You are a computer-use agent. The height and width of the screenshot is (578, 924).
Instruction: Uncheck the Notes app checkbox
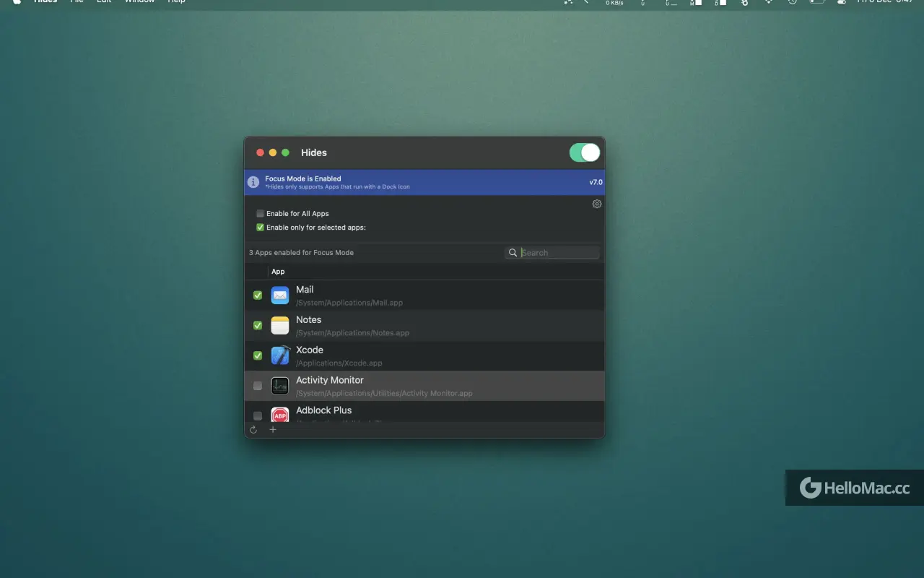[x=258, y=326]
